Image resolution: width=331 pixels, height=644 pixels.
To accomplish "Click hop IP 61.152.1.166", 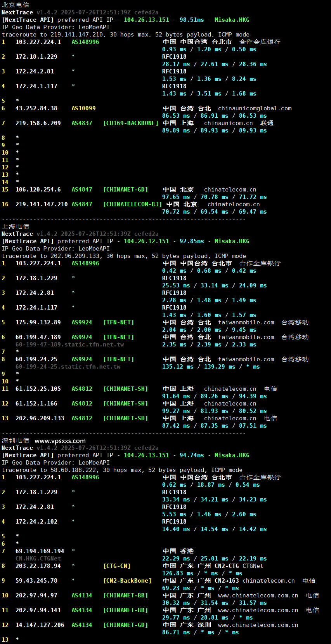I will (x=36, y=404).
